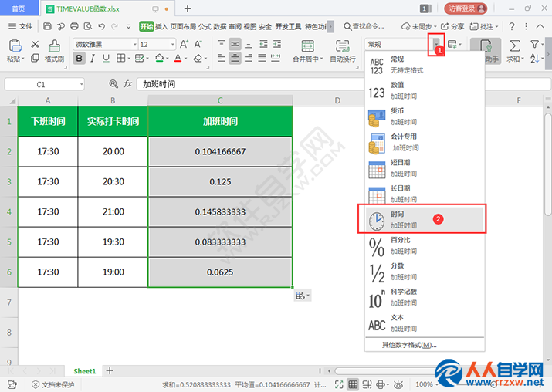Click the Filter funnel icon
This screenshot has width=552, height=392.
pyautogui.click(x=534, y=44)
